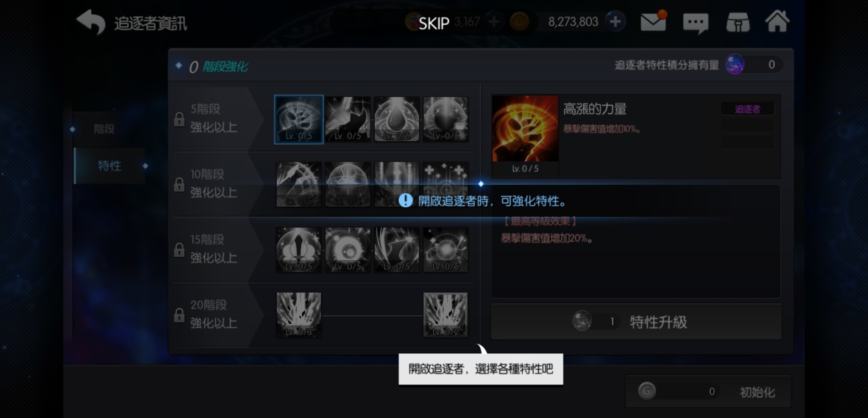Click the 初始化 reset button
Screen dimensions: 868x418
click(x=708, y=392)
